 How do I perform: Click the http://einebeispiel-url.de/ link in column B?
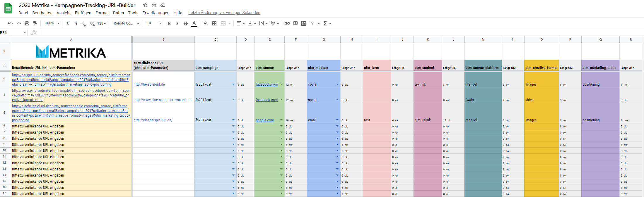pyautogui.click(x=153, y=120)
